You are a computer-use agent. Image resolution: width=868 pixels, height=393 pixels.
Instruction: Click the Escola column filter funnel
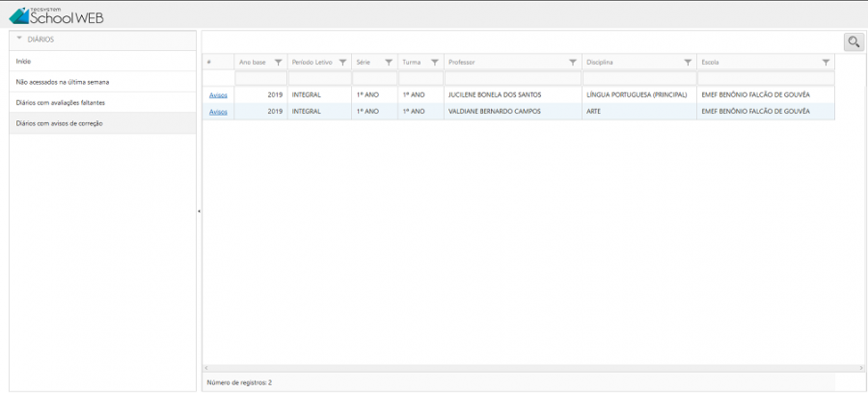click(826, 63)
